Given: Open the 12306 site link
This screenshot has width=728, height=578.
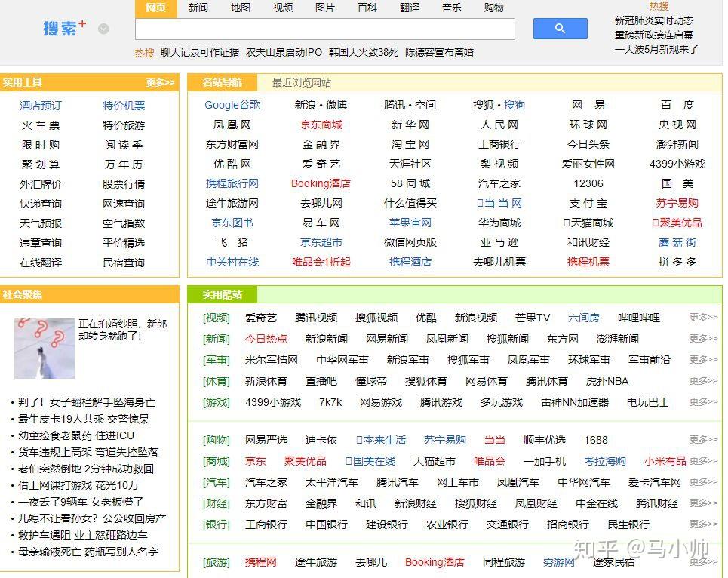Looking at the screenshot, I should tap(588, 183).
